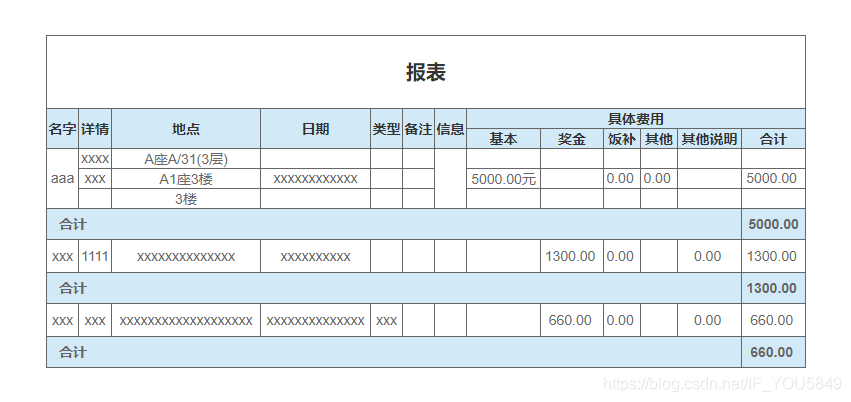Select the date cell in the 1111 row

[315, 256]
